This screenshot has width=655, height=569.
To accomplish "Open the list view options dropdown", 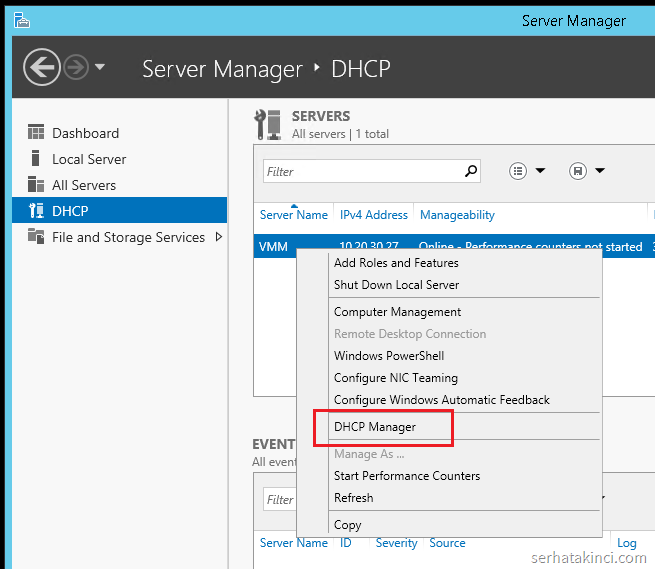I will point(527,171).
